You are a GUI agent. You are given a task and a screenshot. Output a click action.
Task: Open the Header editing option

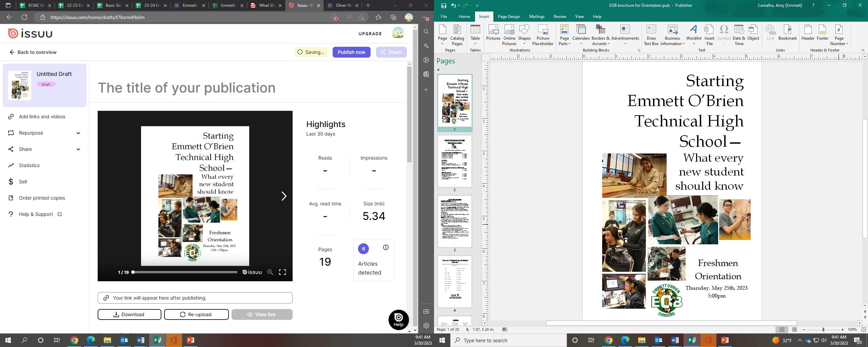(808, 33)
